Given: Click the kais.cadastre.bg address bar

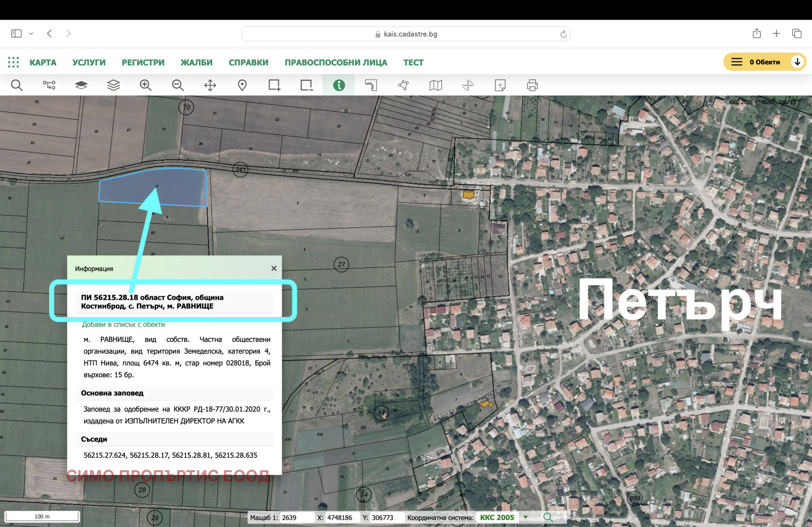Looking at the screenshot, I should pyautogui.click(x=406, y=34).
